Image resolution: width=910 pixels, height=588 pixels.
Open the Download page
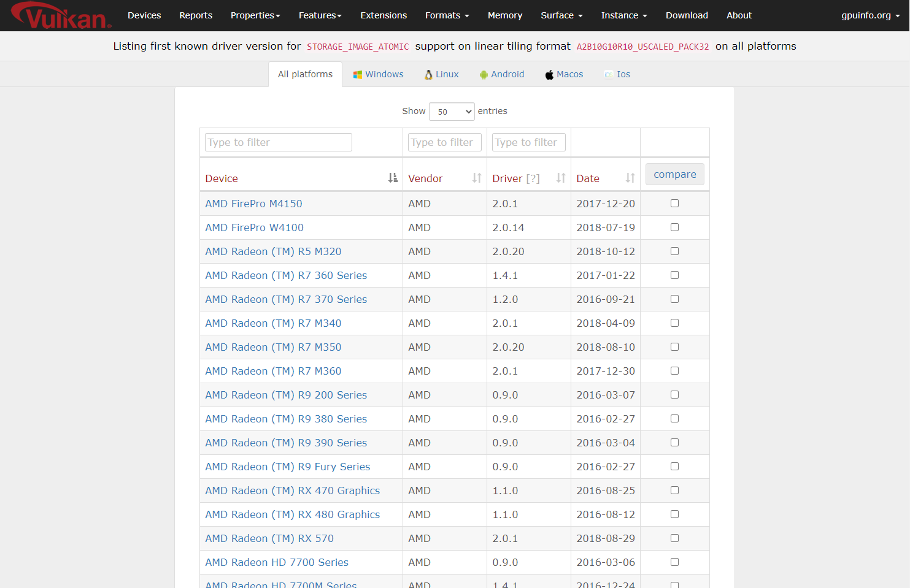(687, 15)
